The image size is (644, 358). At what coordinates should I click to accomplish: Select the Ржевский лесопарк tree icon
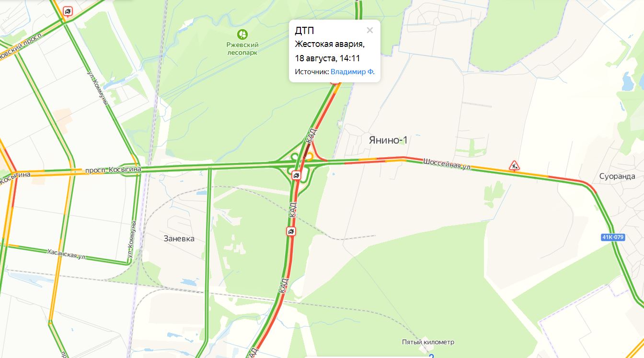click(242, 34)
